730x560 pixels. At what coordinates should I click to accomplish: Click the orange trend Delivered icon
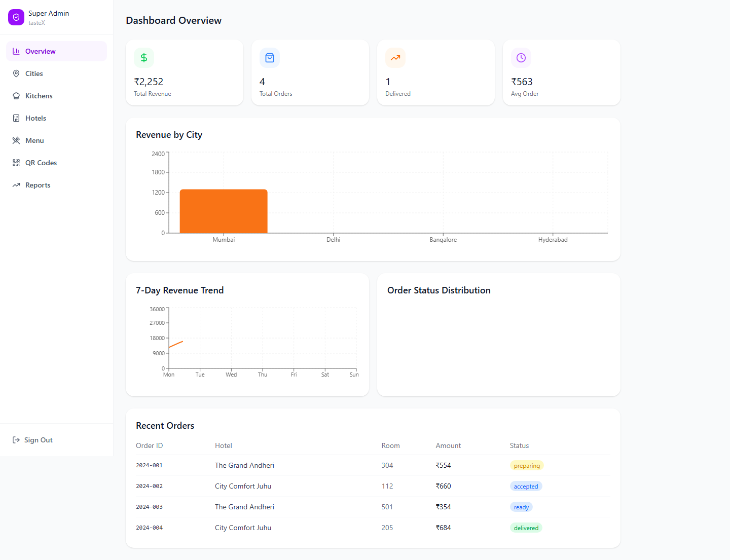395,58
